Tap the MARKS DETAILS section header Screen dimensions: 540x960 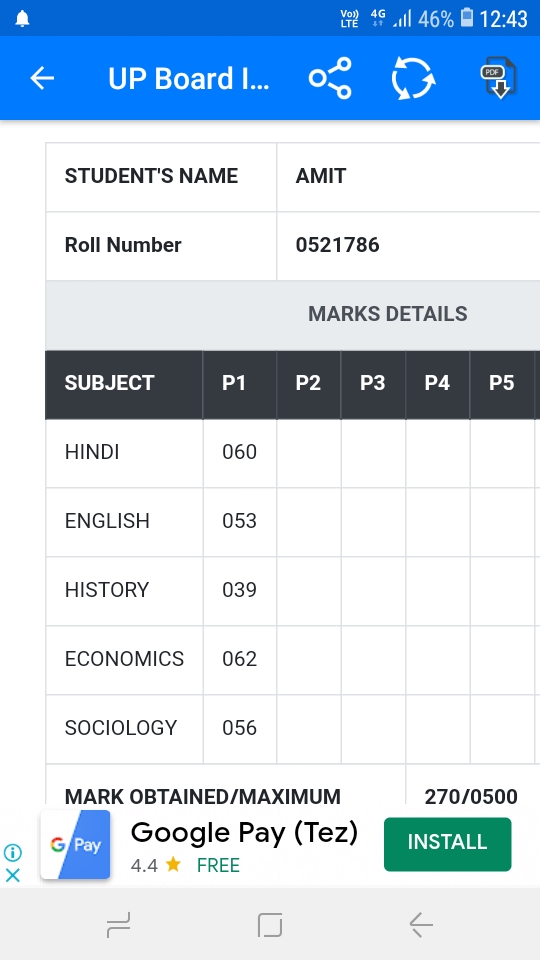pos(388,314)
